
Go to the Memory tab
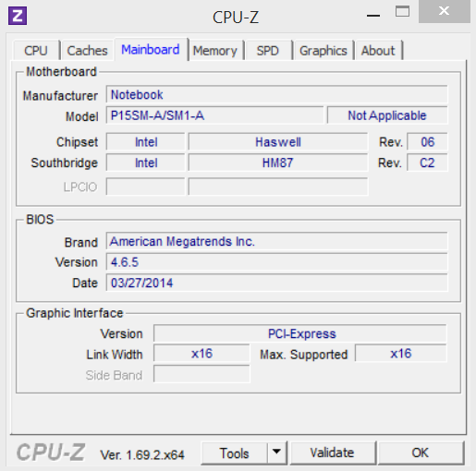coord(215,51)
